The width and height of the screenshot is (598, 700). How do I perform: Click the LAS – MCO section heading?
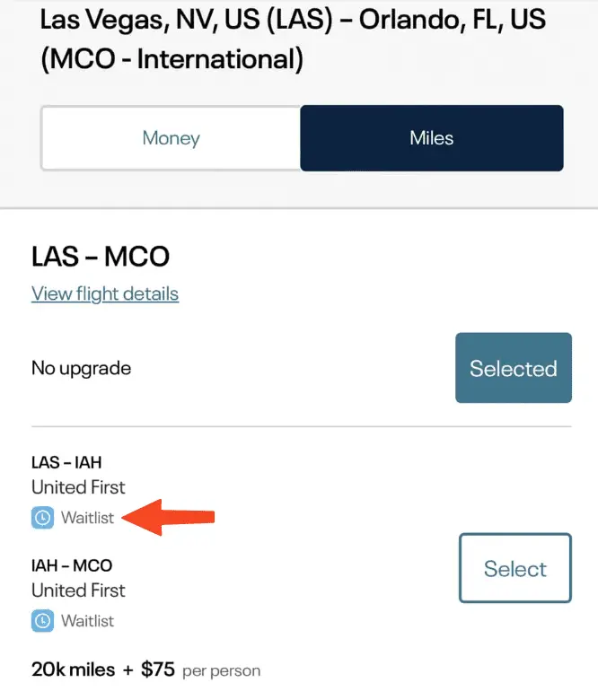tap(101, 257)
